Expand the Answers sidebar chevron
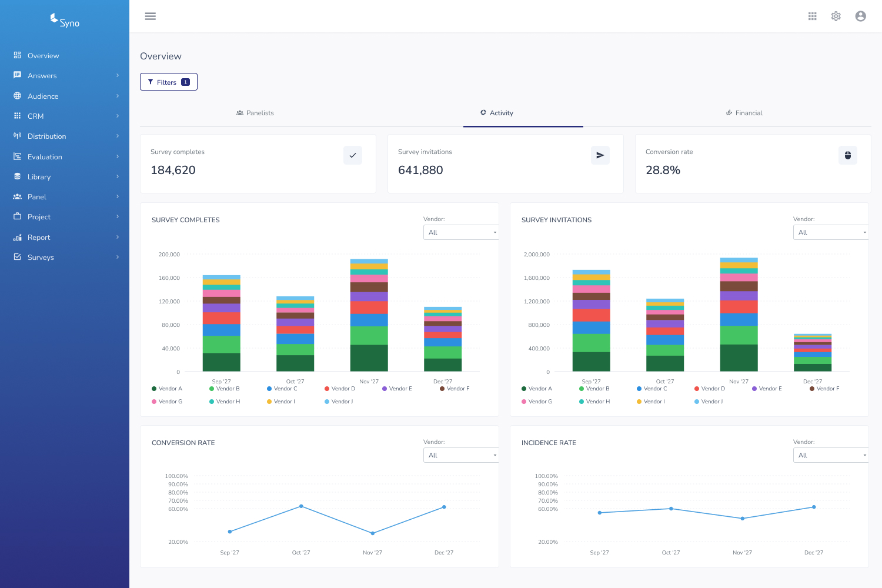Image resolution: width=882 pixels, height=588 pixels. [118, 75]
